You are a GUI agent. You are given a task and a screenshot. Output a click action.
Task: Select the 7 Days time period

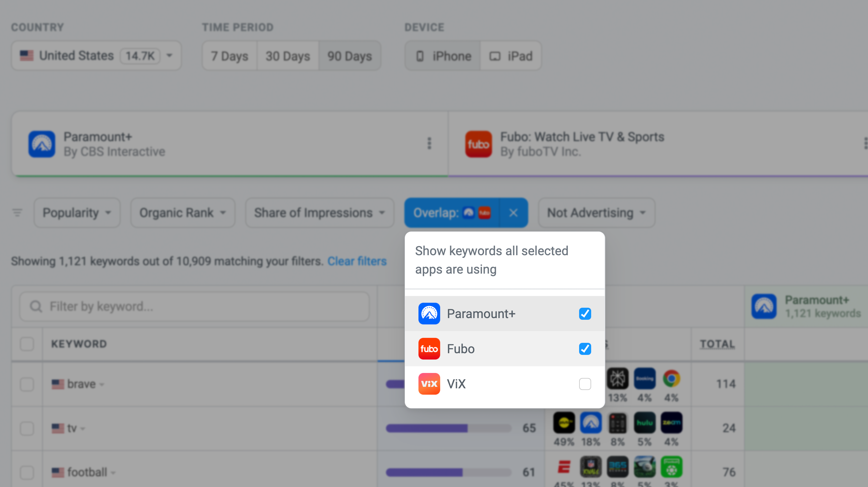[x=229, y=56]
